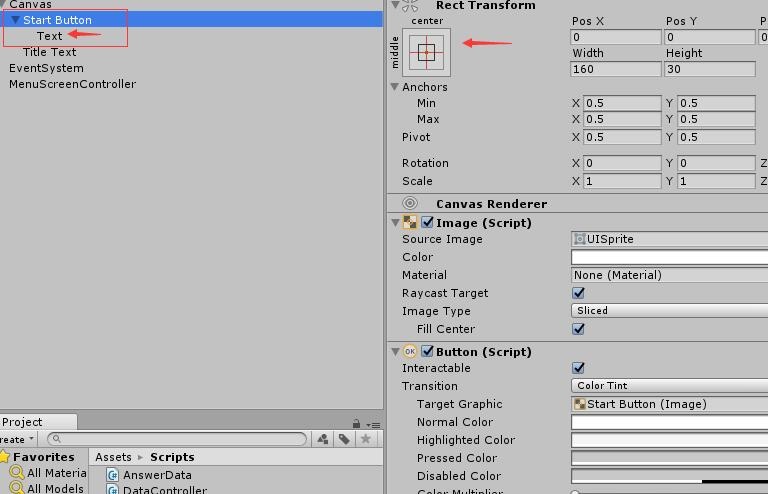Open the anchor presets box labeled center
The image size is (768, 494).
(x=426, y=52)
